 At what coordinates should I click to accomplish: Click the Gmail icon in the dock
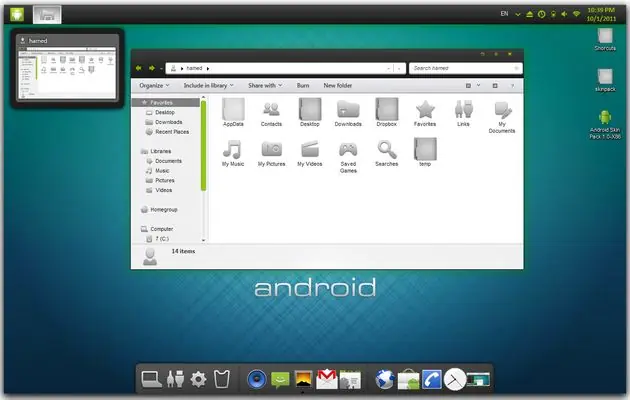click(x=327, y=379)
